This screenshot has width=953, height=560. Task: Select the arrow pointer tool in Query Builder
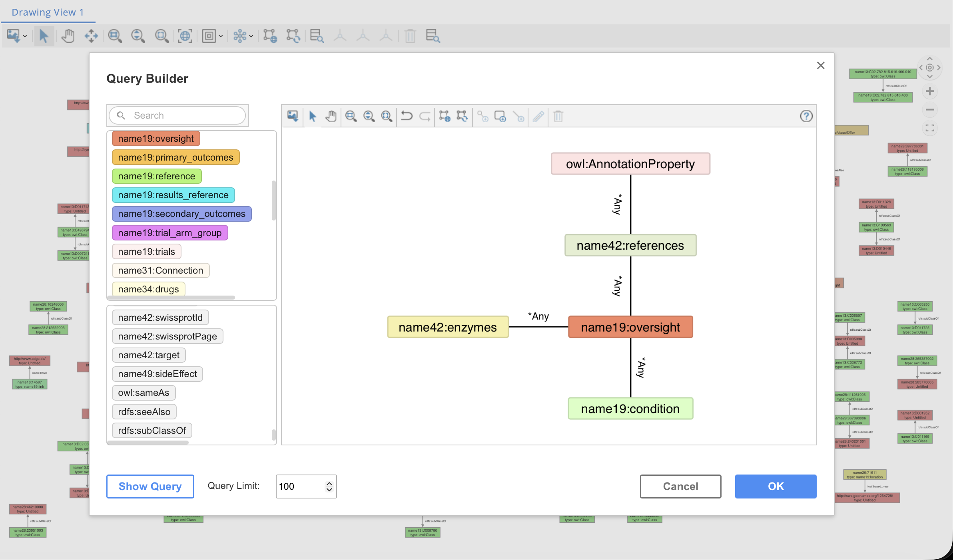pos(313,116)
